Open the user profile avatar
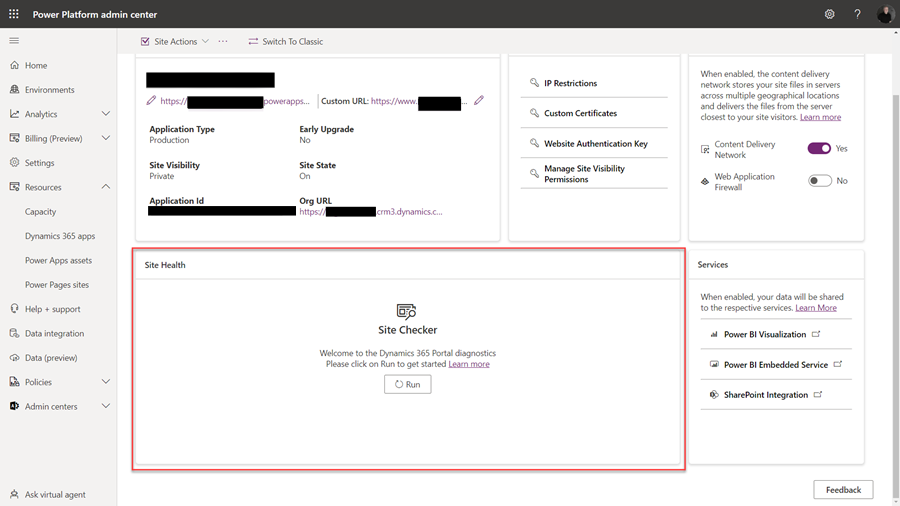This screenshot has width=900, height=506. [885, 14]
